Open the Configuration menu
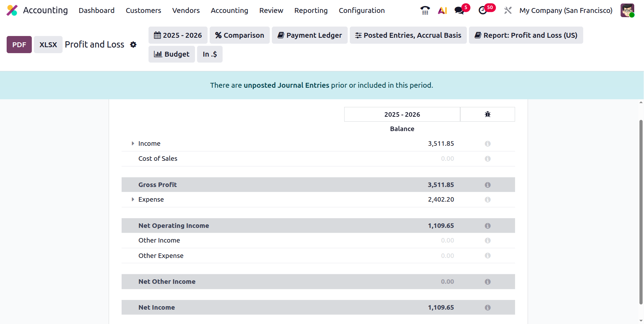 (x=362, y=10)
